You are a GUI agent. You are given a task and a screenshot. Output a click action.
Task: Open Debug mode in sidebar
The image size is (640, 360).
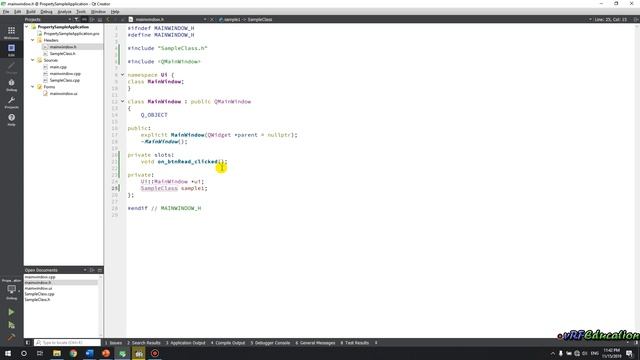point(11,85)
